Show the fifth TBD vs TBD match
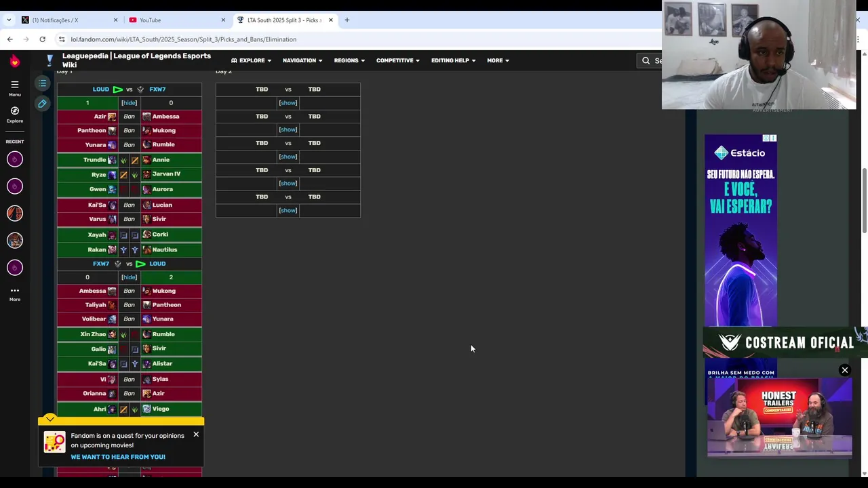 (288, 210)
